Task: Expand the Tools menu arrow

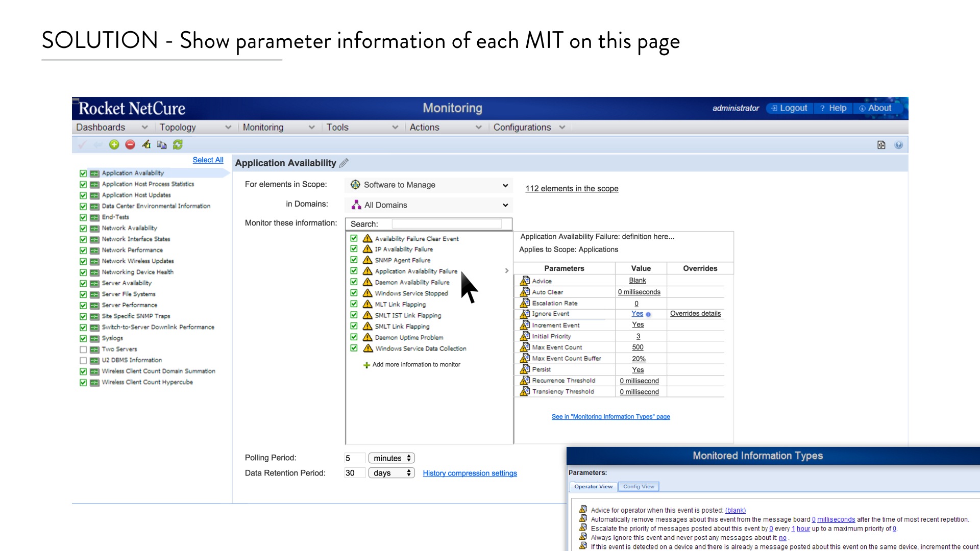Action: coord(395,128)
